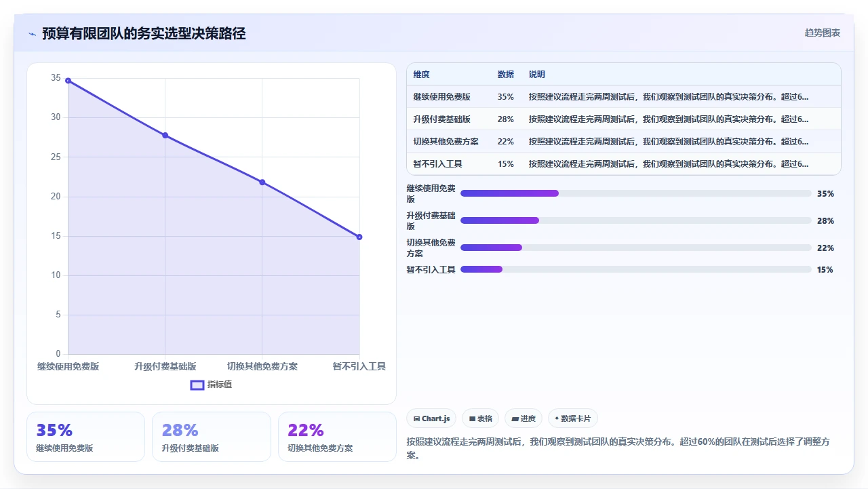
Task: Click the description text in the 暂不引入工具 row
Action: click(x=669, y=164)
